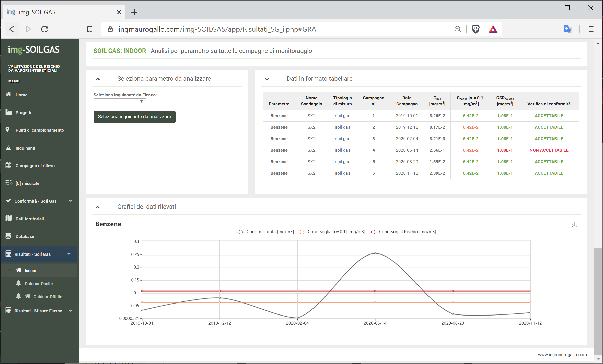
Task: Expand the Dati in formato tabellare chevron
Action: tap(267, 79)
